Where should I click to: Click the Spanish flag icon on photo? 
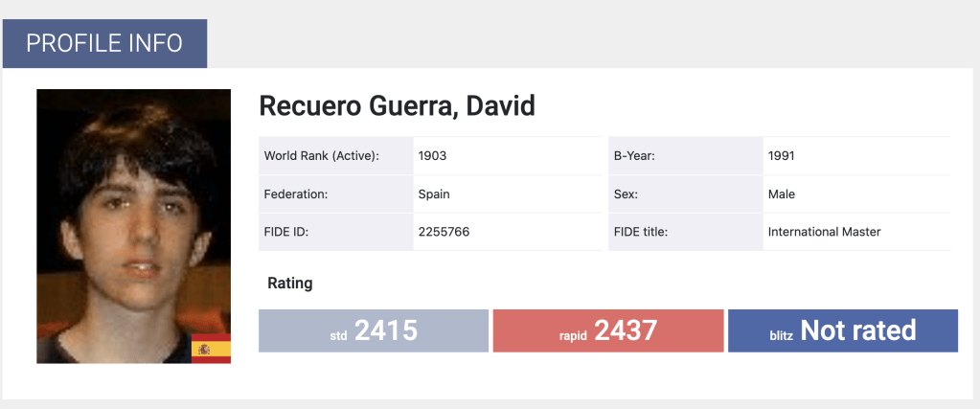click(211, 349)
